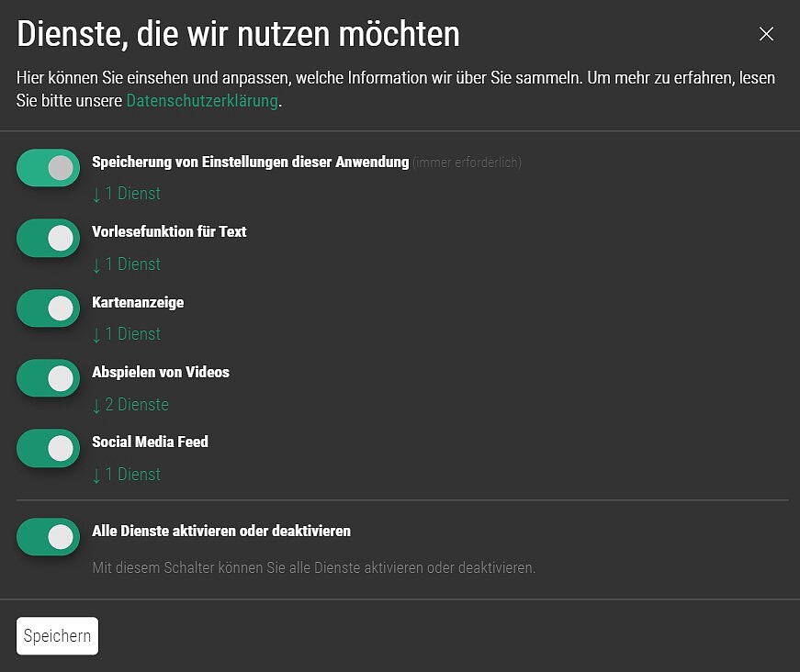Turn off the Kartenanzeige switch
Viewport: 800px width, 672px height.
(x=49, y=308)
